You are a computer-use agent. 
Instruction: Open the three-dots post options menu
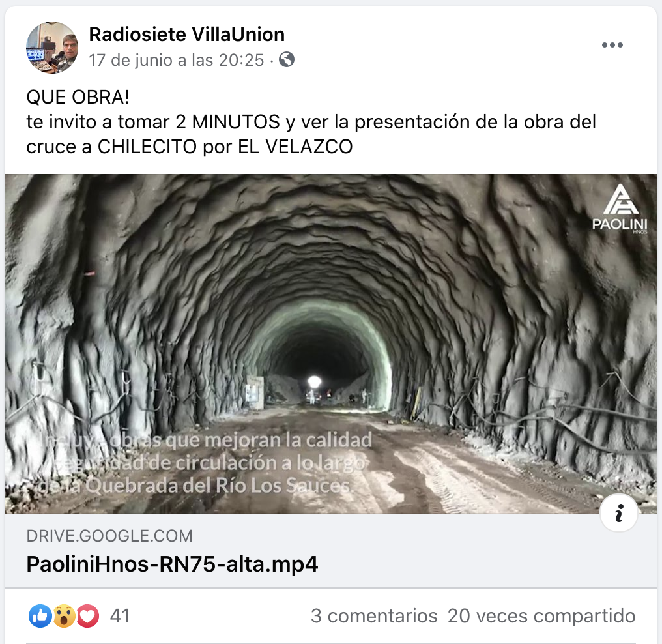click(x=612, y=45)
